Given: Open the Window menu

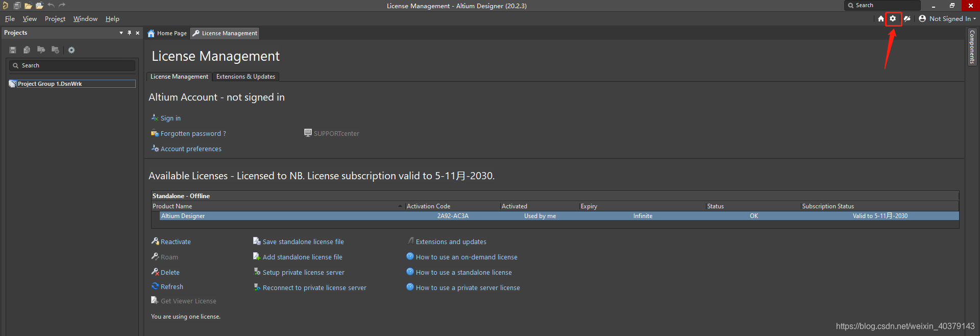Looking at the screenshot, I should point(85,19).
